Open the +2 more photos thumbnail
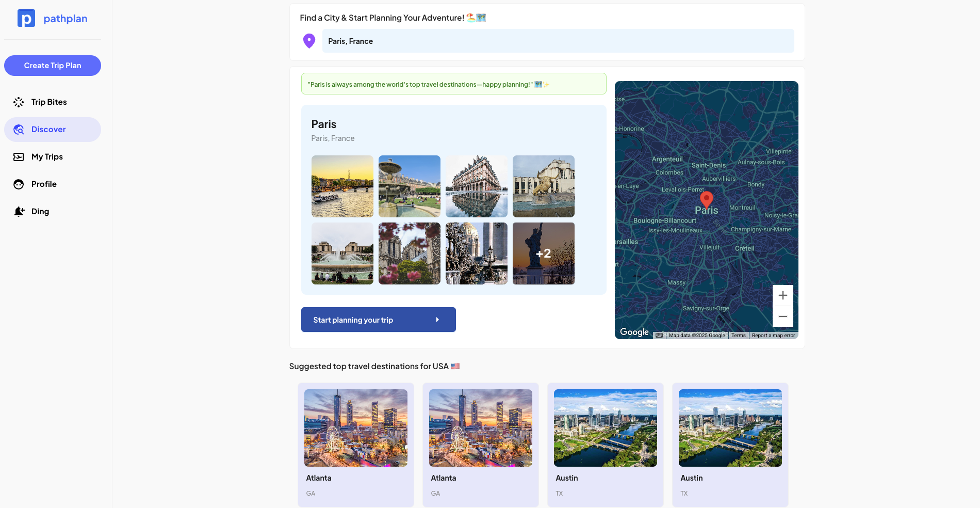 544,253
